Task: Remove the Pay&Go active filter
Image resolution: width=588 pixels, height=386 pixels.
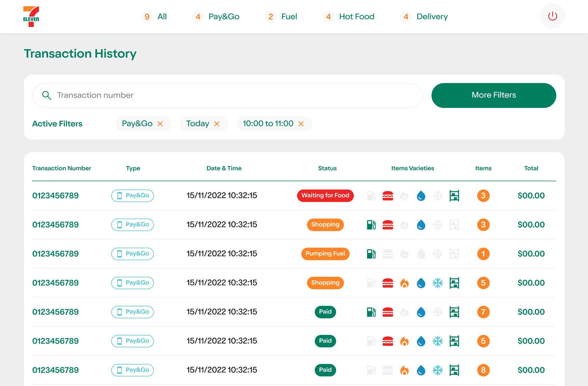Action: 160,124
